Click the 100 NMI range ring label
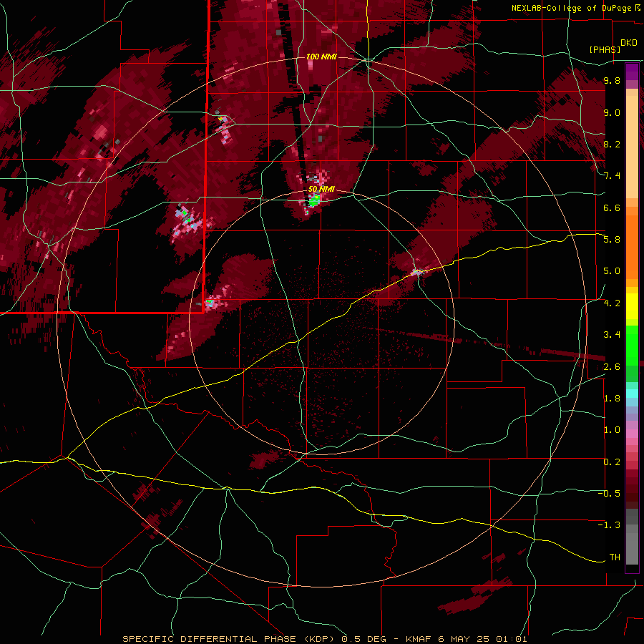This screenshot has width=644, height=644. click(321, 57)
